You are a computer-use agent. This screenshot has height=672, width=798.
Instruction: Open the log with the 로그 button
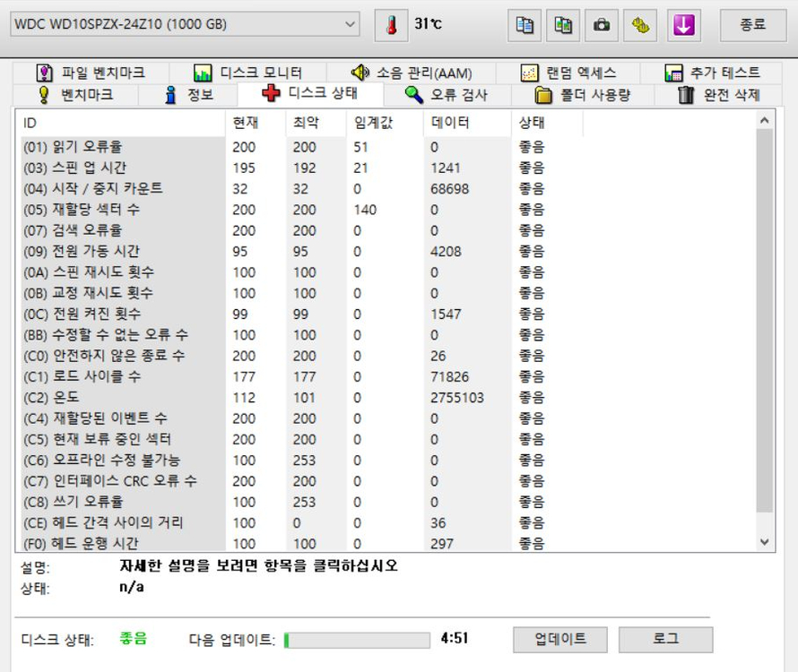[x=665, y=640]
